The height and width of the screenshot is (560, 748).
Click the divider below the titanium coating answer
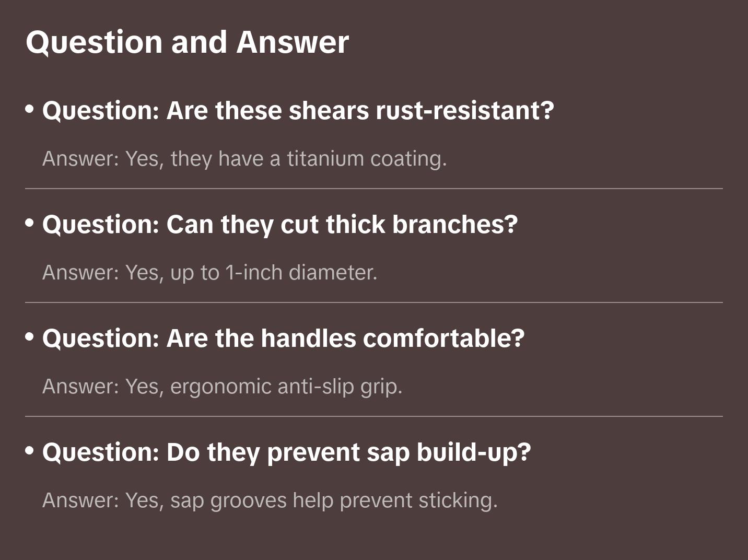click(x=374, y=189)
